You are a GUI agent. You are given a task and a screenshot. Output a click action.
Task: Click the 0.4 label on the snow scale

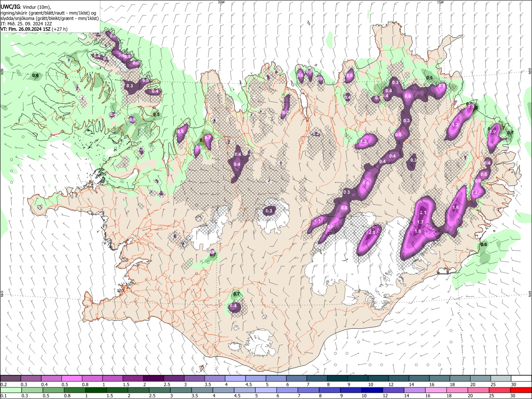(44, 384)
